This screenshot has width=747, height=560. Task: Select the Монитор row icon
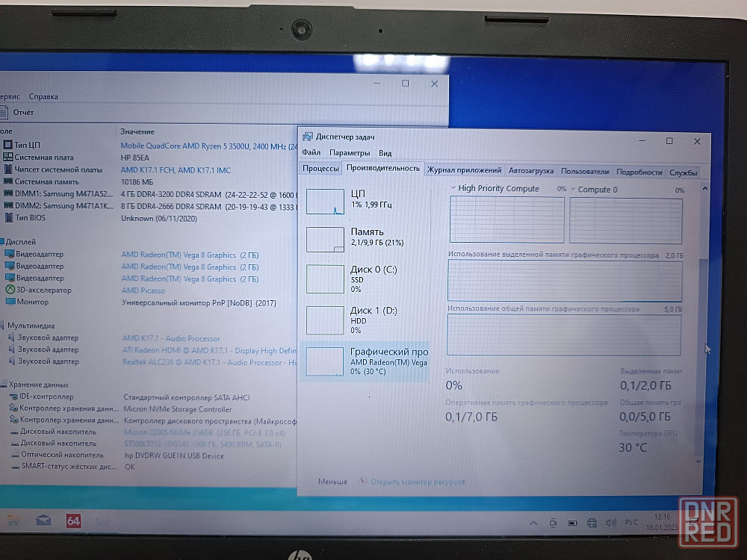coord(10,302)
